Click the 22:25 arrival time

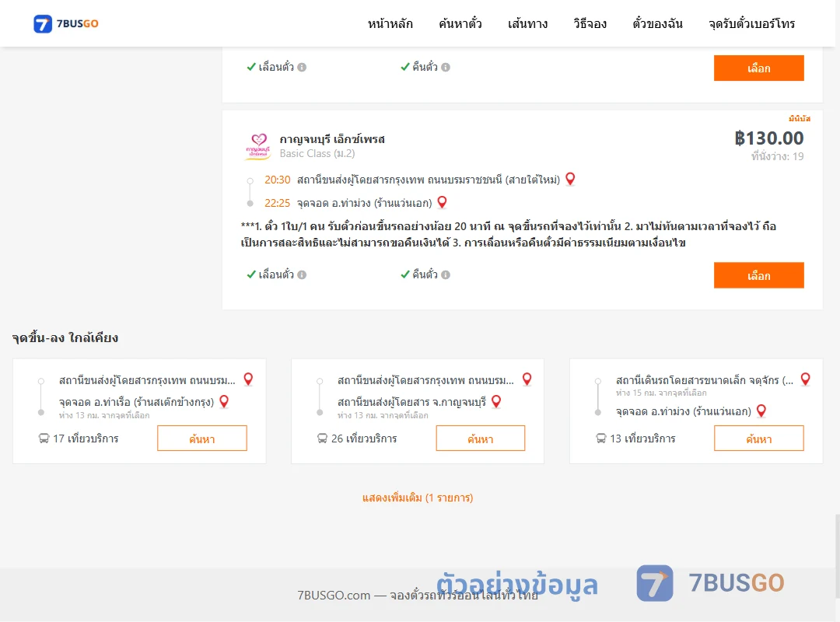[278, 204]
